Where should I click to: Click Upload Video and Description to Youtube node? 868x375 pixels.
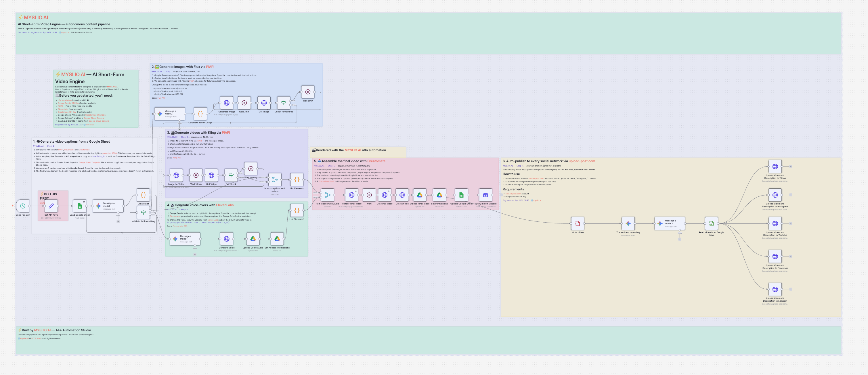point(775,223)
